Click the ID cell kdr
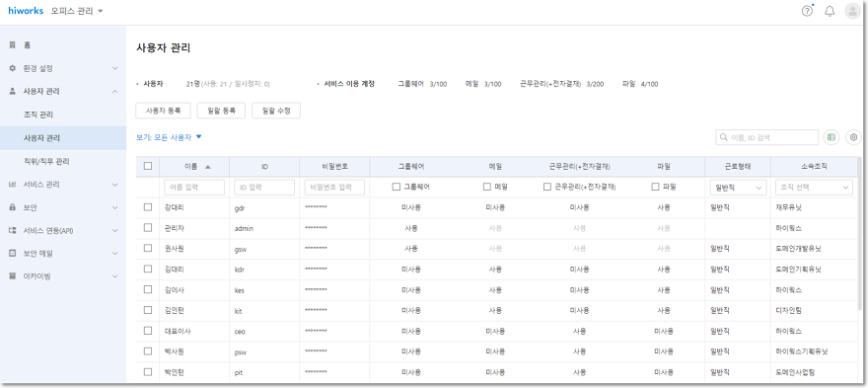 click(x=240, y=270)
